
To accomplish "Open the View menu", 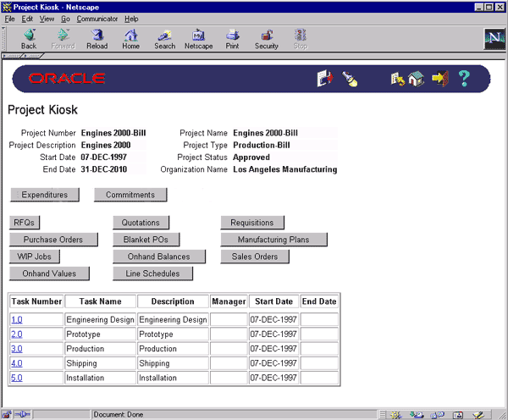I will coord(47,18).
